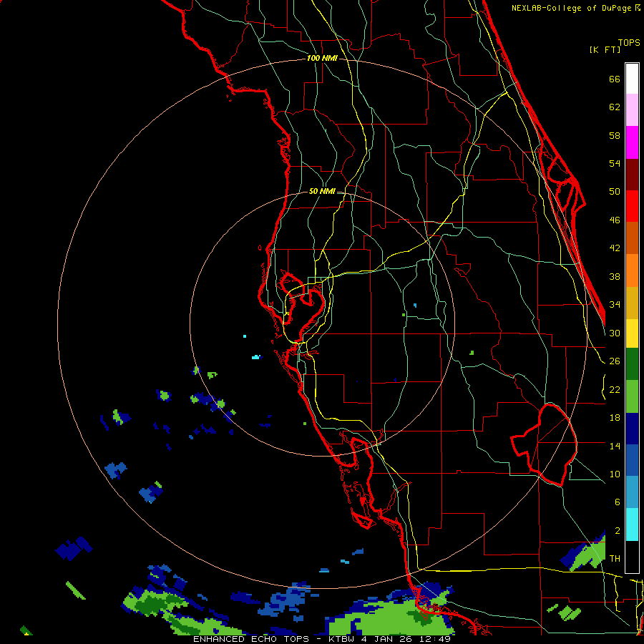644x644 pixels.
Task: Click the 4 JAN 26 date text
Action: 385,639
